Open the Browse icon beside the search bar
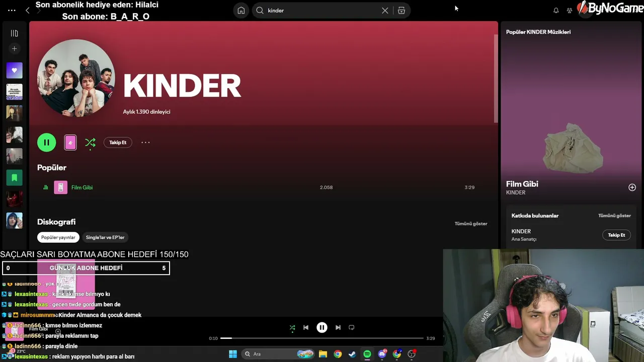The image size is (644, 362). [x=401, y=11]
